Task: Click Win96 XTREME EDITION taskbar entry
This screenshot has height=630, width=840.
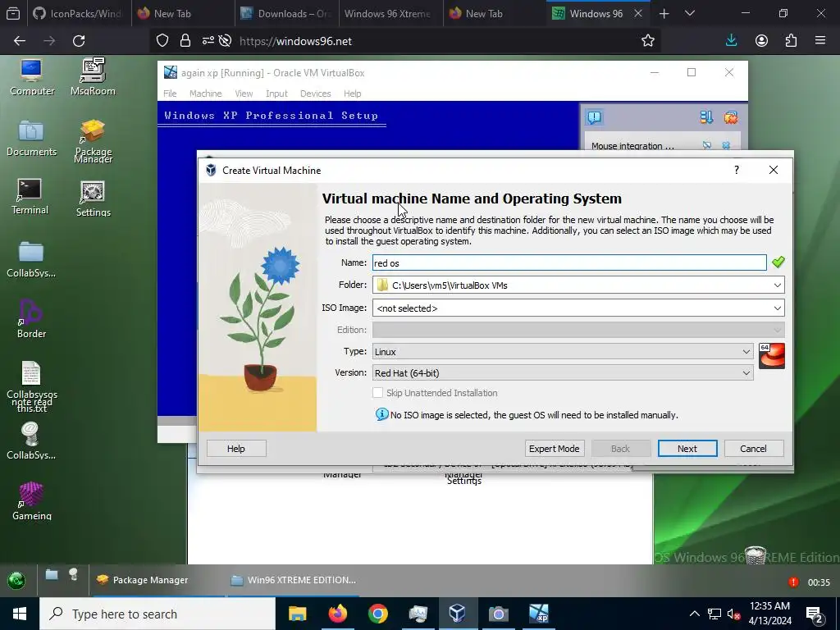Action: [294, 580]
